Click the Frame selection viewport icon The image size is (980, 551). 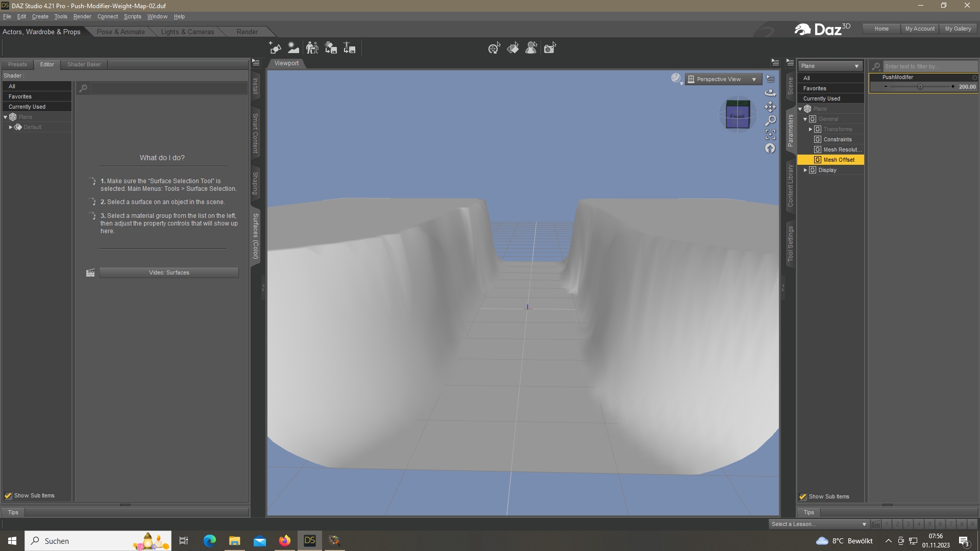tap(770, 134)
